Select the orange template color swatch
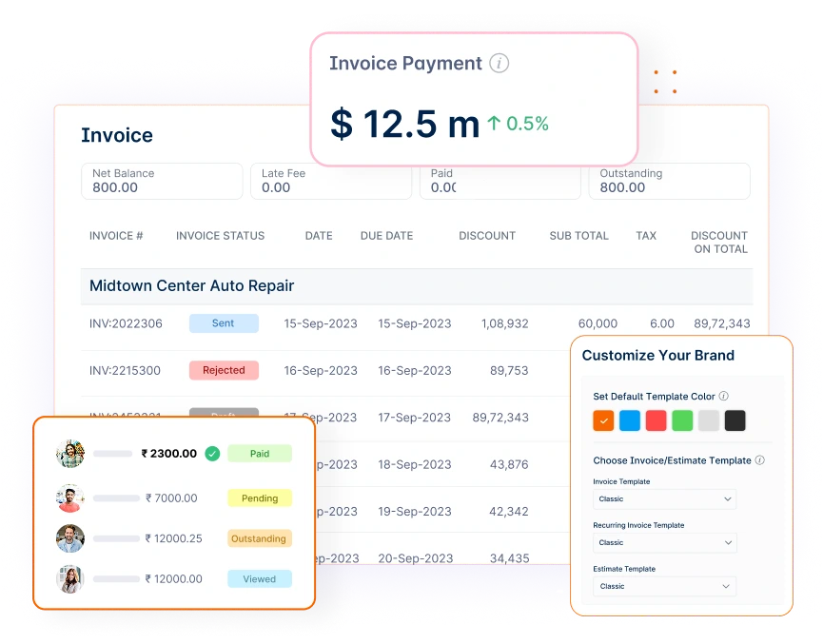 pos(603,420)
